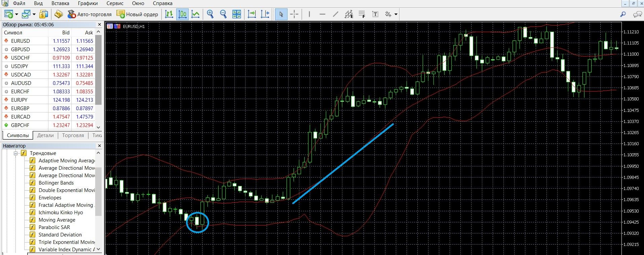Tile chart windows icon
The image size is (644, 255).
237,14
